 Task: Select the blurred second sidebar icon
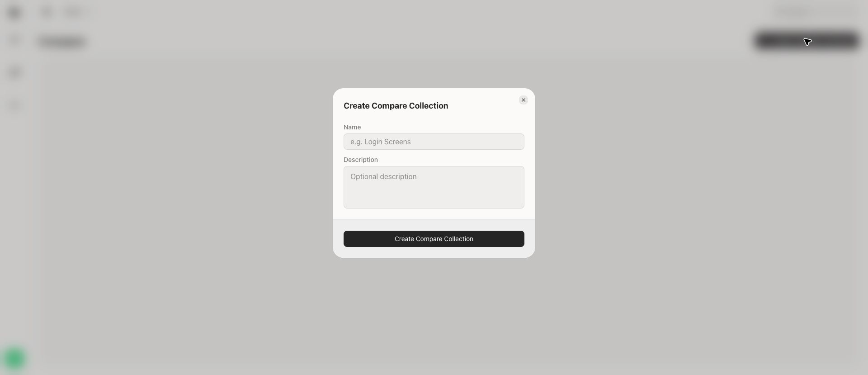(15, 40)
